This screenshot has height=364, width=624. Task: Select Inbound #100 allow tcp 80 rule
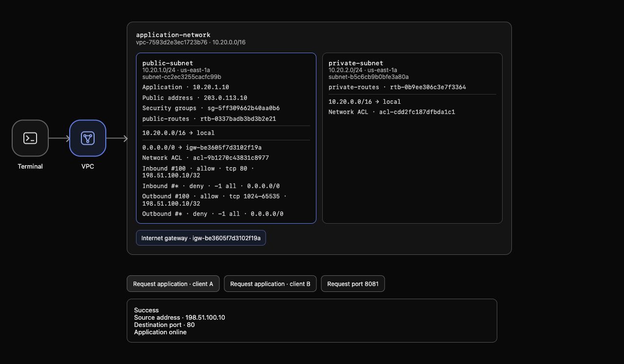pyautogui.click(x=198, y=172)
